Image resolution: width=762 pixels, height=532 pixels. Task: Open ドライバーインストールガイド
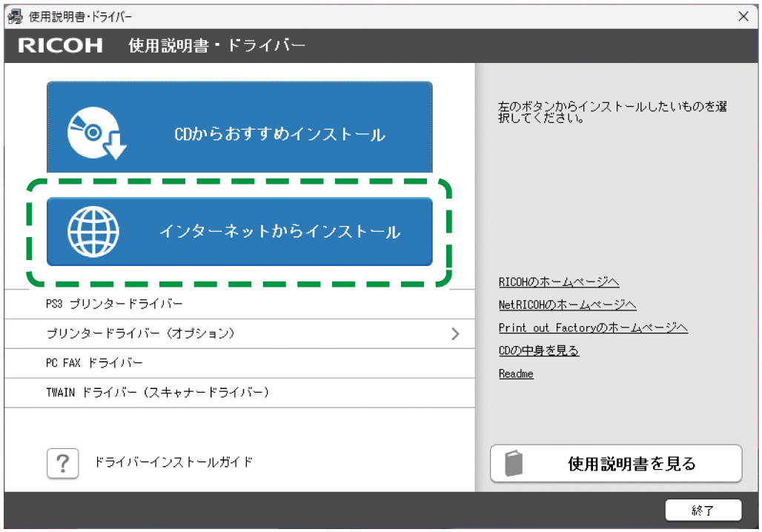tap(170, 462)
